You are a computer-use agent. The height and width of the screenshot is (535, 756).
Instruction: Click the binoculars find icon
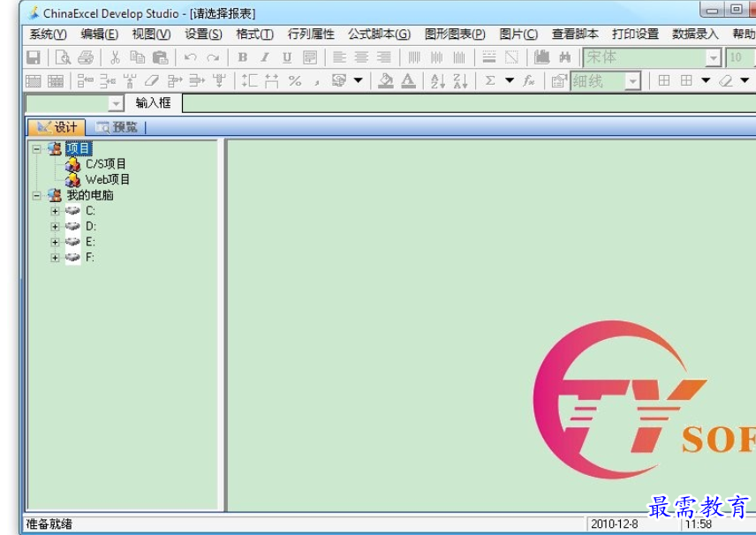tap(564, 57)
